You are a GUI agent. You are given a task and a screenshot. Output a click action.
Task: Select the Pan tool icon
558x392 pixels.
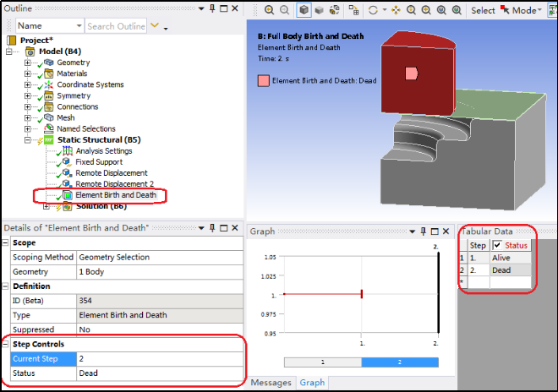(394, 11)
